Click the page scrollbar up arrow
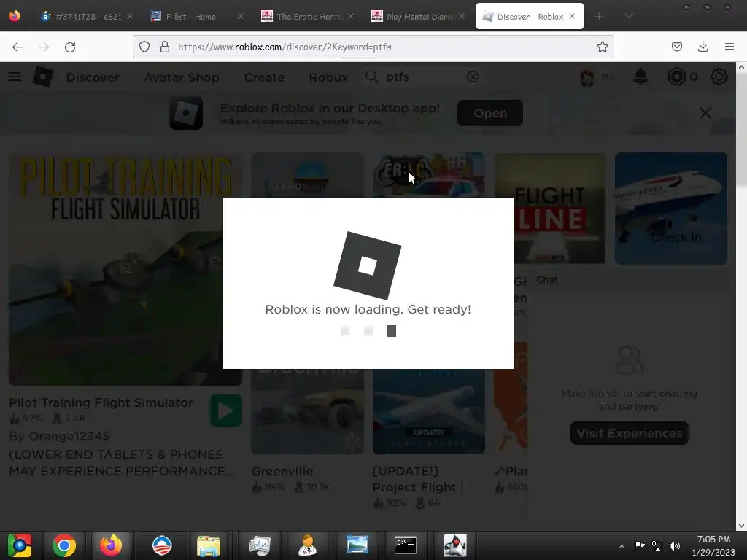Image resolution: width=747 pixels, height=560 pixels. pyautogui.click(x=741, y=68)
